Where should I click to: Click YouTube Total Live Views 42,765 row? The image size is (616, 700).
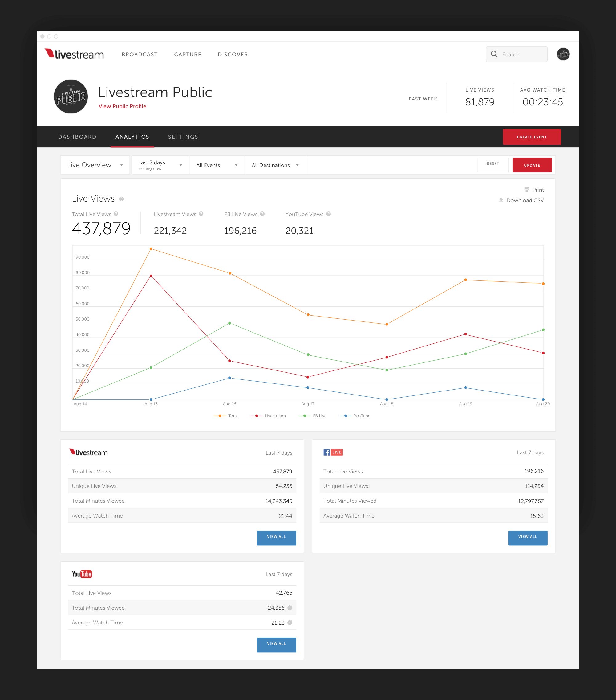click(x=182, y=593)
